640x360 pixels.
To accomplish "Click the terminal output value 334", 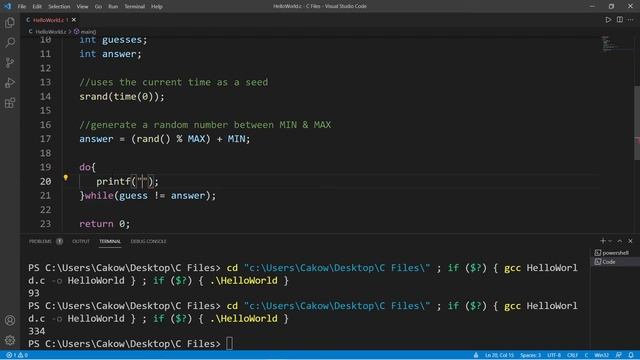I will (x=37, y=331).
